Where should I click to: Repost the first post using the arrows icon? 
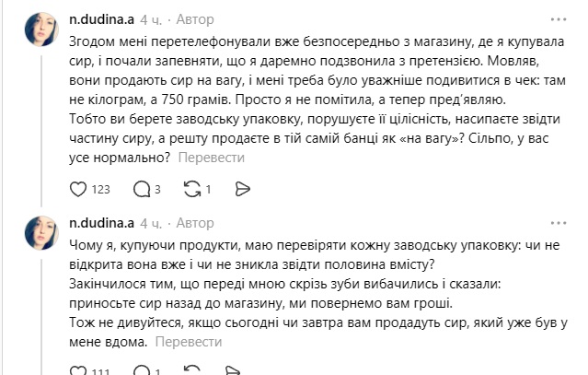[191, 190]
